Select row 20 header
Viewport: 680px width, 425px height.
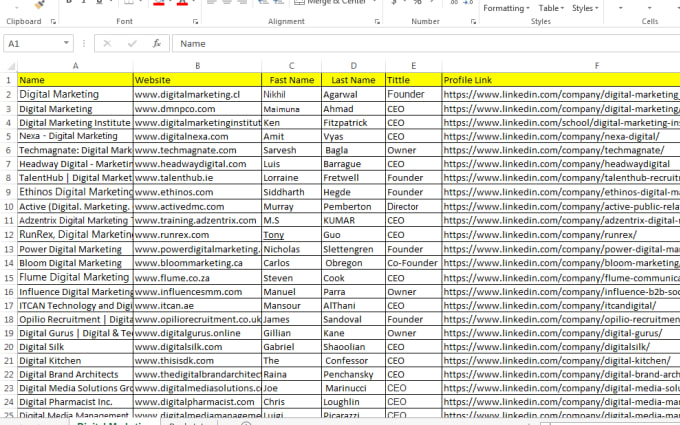coord(8,347)
